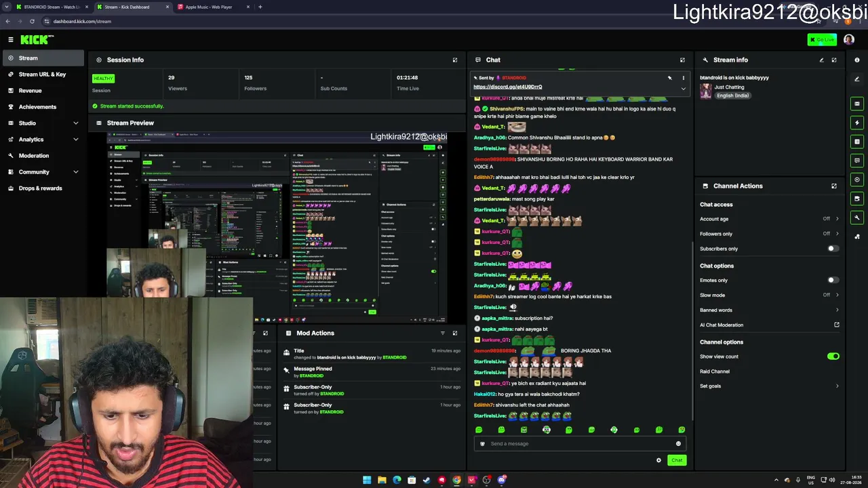Image resolution: width=868 pixels, height=488 pixels.
Task: Click the lightning bolt widget icon
Action: (x=857, y=123)
